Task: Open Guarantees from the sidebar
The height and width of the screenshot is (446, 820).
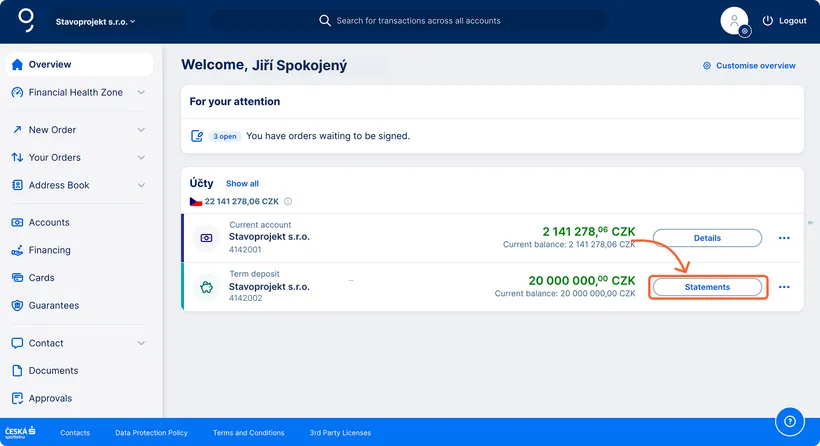Action: [x=53, y=306]
